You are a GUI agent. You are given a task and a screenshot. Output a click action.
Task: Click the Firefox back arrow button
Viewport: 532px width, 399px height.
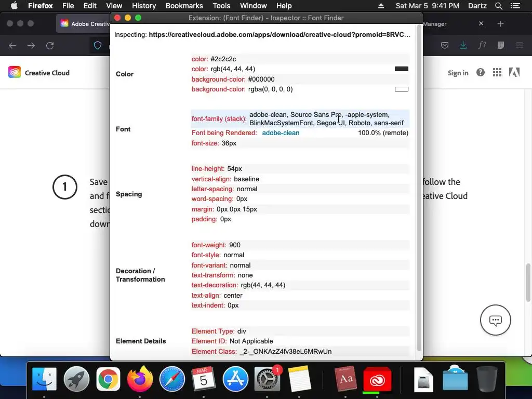(12, 46)
